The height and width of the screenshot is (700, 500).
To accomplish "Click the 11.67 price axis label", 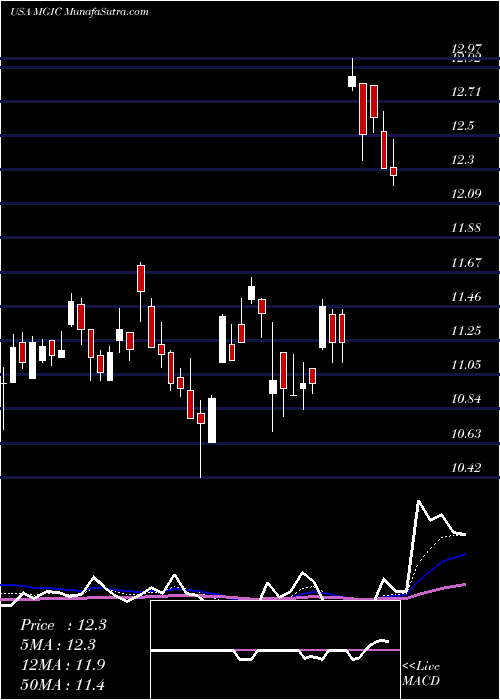I will (x=467, y=262).
